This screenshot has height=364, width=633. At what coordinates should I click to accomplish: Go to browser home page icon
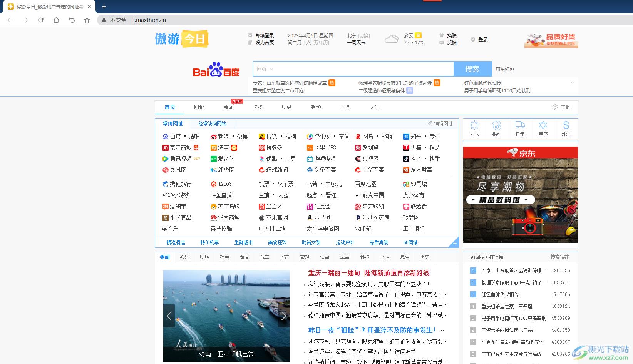pos(56,20)
